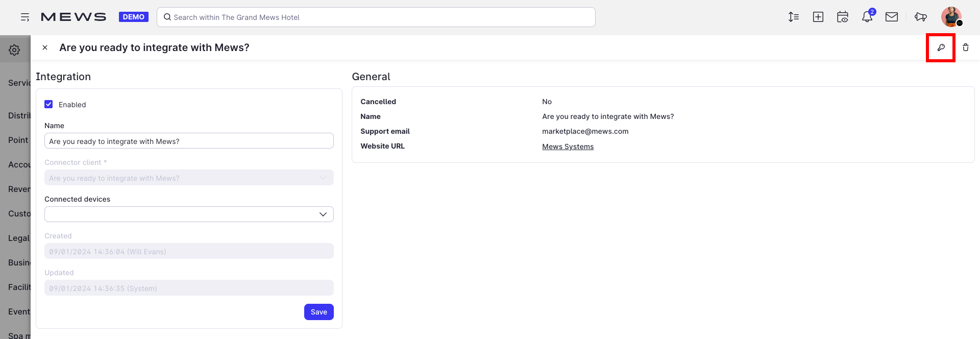Open the user profile avatar
Image resolution: width=980 pixels, height=339 pixels.
coord(951,17)
